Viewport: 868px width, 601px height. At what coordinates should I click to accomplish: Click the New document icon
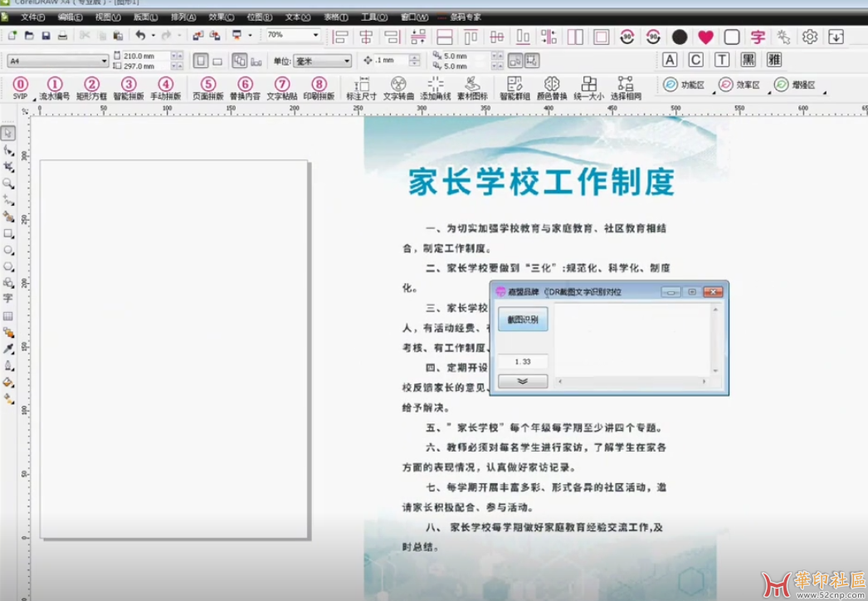coord(12,36)
